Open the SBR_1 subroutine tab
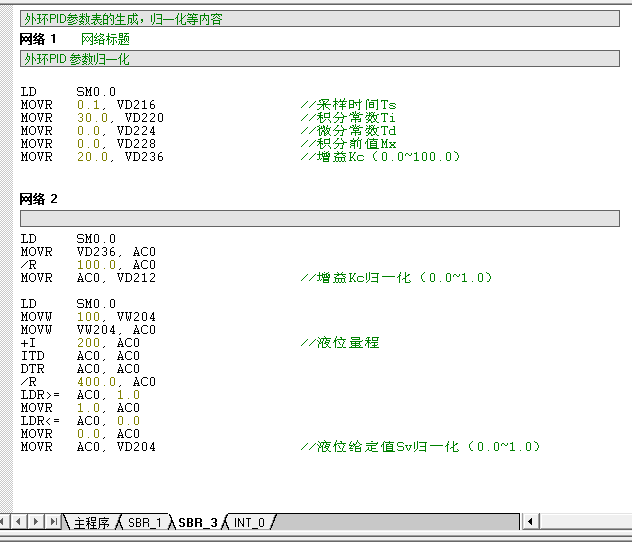Screen dimensions: 632x554 coord(145,523)
